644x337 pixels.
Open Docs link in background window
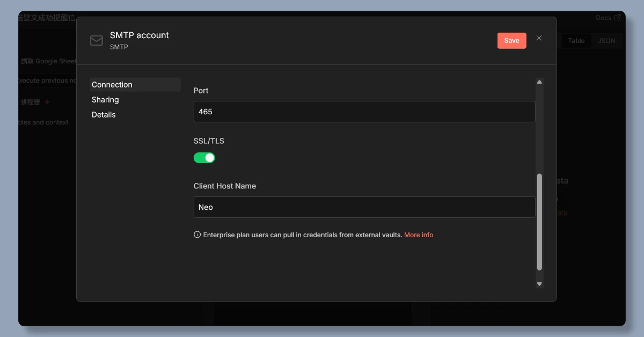point(608,18)
